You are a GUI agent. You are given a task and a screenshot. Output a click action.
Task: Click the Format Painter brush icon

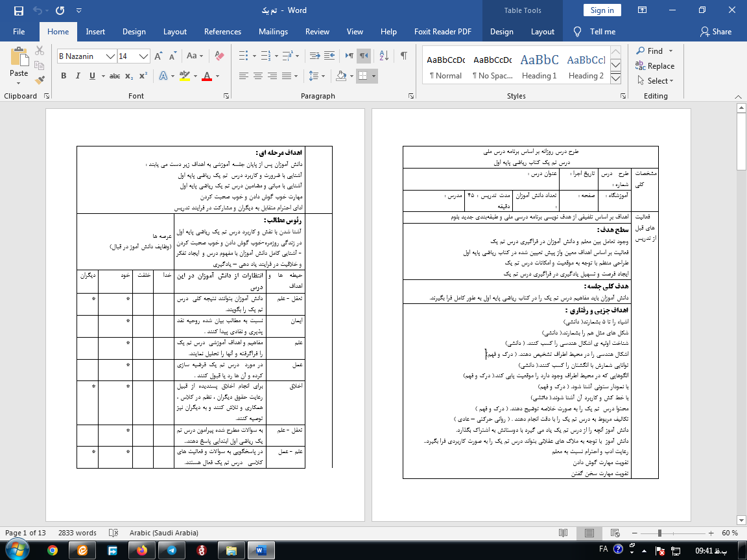[x=40, y=80]
